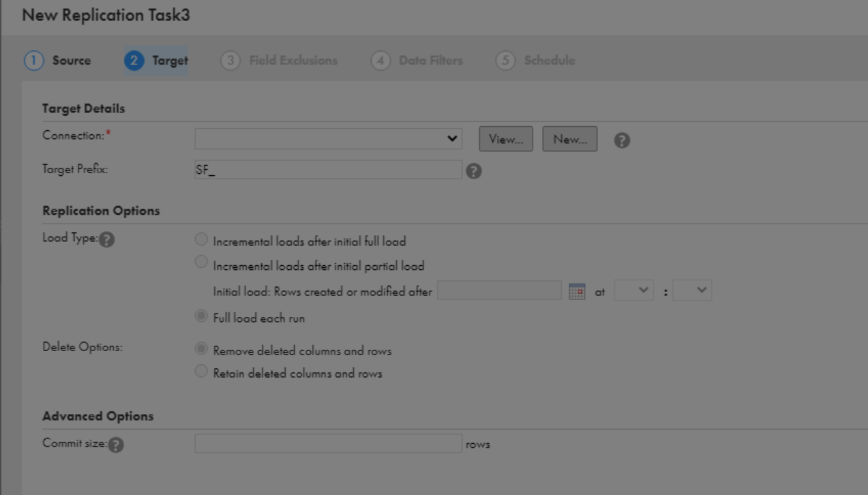Click the 'Connection:' label text

[72, 135]
